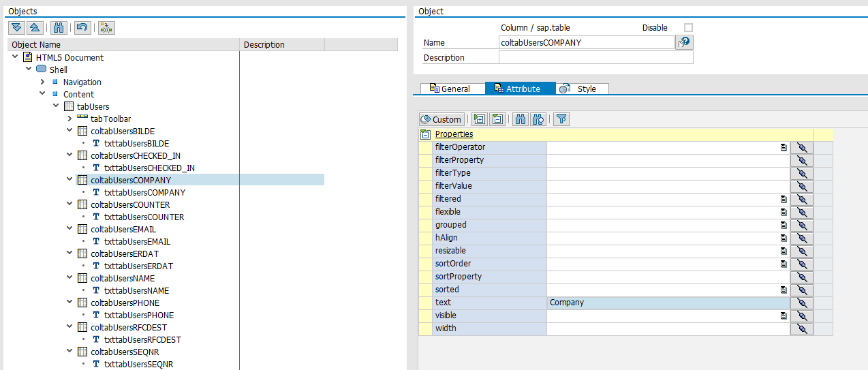This screenshot has width=868, height=370.
Task: Toggle the Disable checkbox
Action: [x=688, y=27]
